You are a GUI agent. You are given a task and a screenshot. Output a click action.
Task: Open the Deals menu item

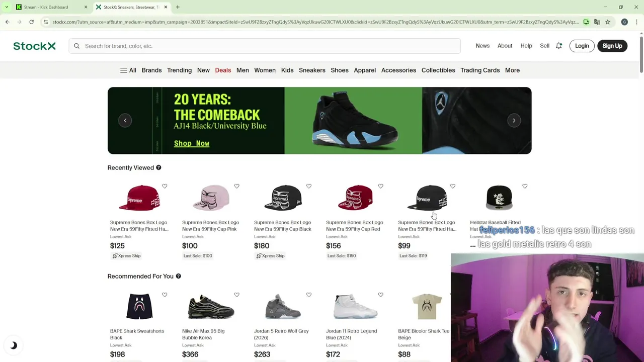coord(223,70)
